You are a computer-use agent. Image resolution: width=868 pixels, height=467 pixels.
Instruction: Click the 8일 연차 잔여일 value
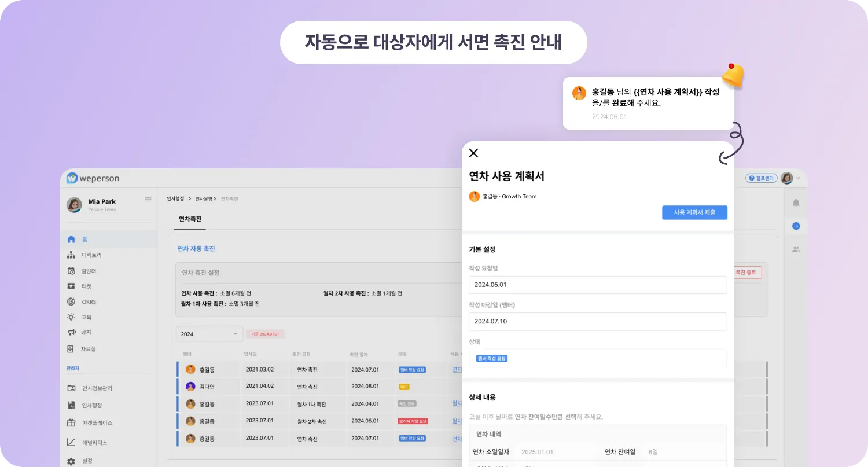(x=653, y=452)
